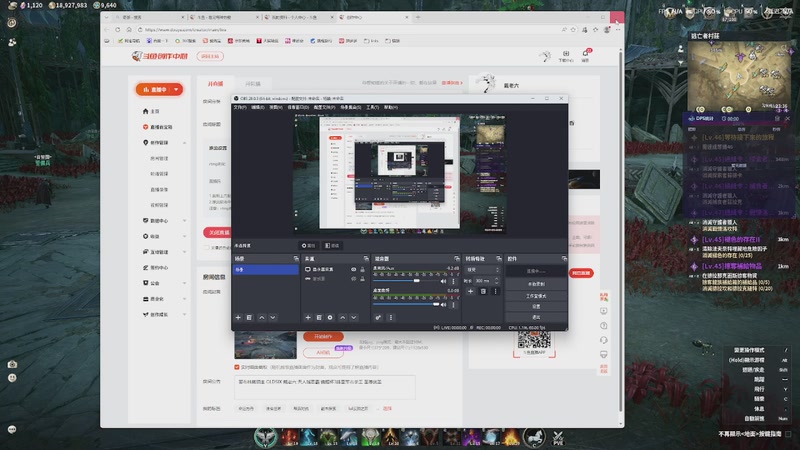The height and width of the screenshot is (450, 800).
Task: Expand the last Douyu sidebar section chevron
Action: (x=184, y=314)
